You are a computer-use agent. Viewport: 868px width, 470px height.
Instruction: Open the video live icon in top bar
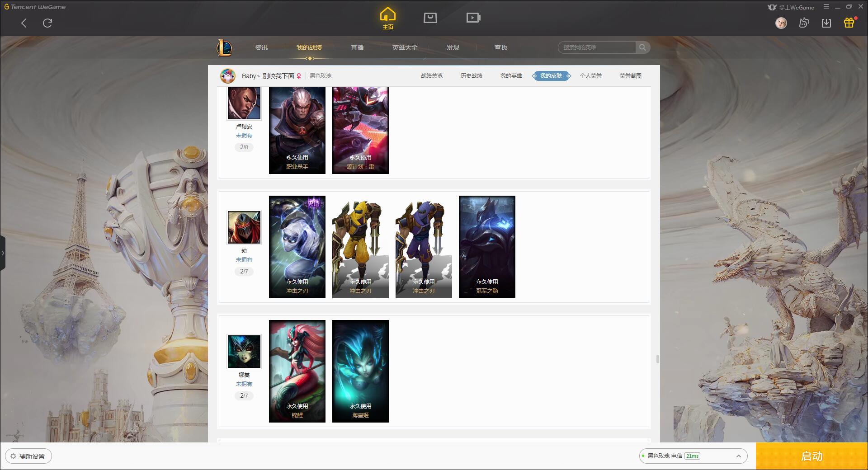click(x=473, y=18)
